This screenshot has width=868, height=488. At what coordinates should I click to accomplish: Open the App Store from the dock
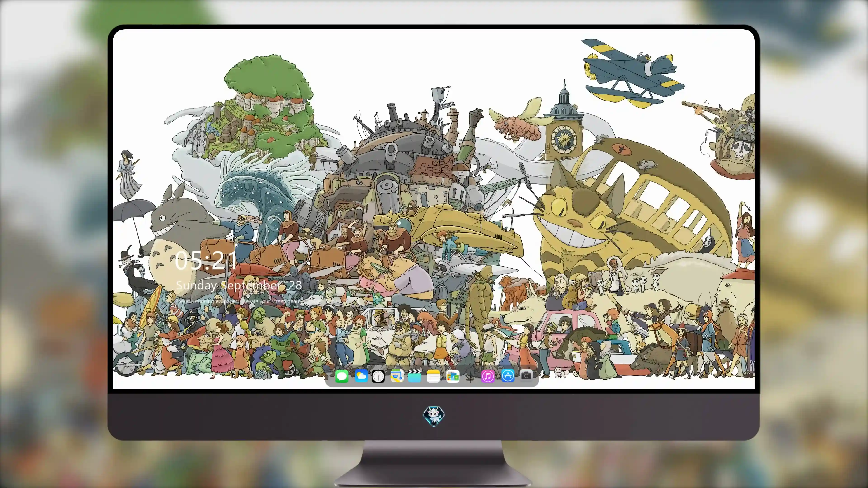[508, 375]
